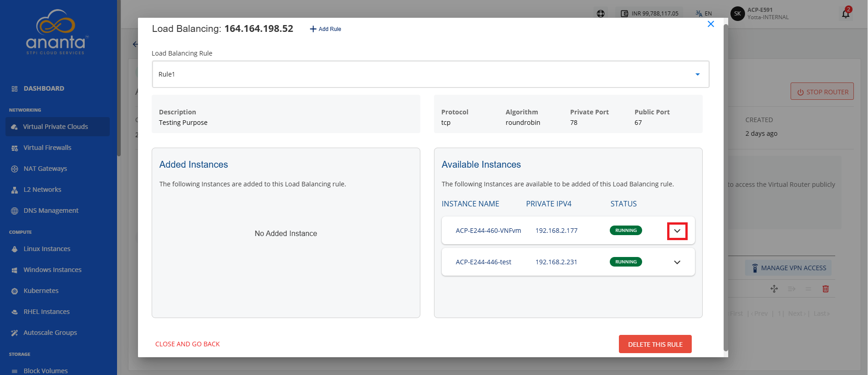Click the SK user avatar
Screen dimensions: 868x375
pos(737,14)
